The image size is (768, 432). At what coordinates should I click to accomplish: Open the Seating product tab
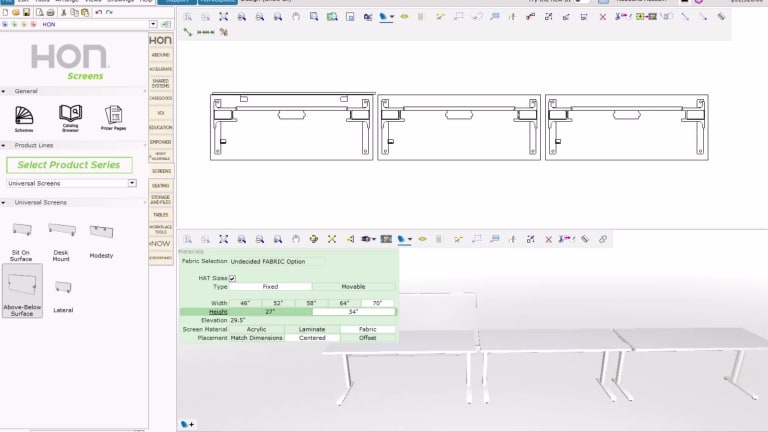161,186
